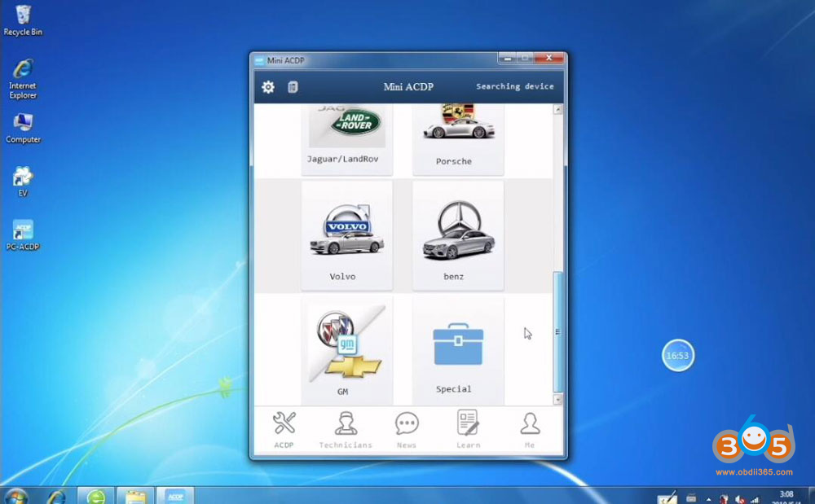Image resolution: width=815 pixels, height=504 pixels.
Task: Open the Me profile tab
Action: tap(530, 430)
